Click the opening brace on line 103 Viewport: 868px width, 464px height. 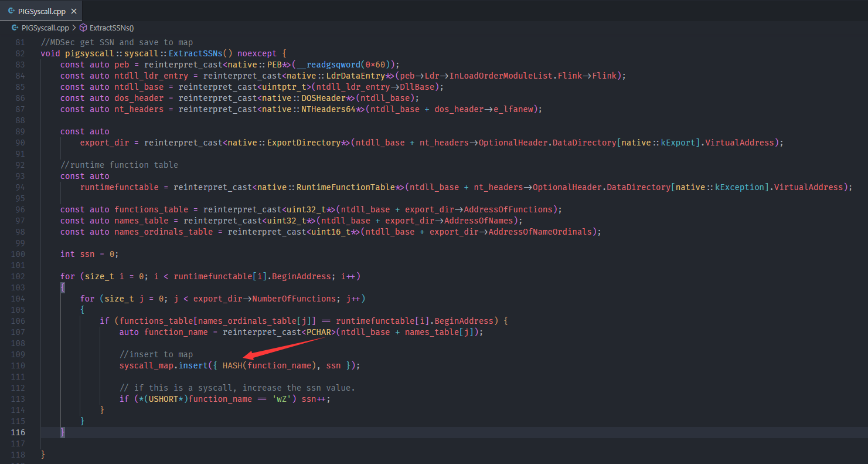tap(63, 287)
